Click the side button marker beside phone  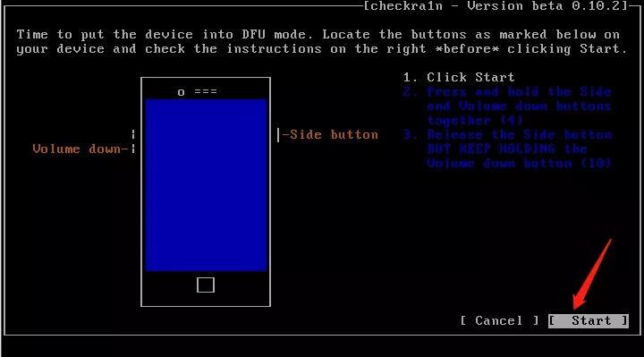(x=278, y=135)
